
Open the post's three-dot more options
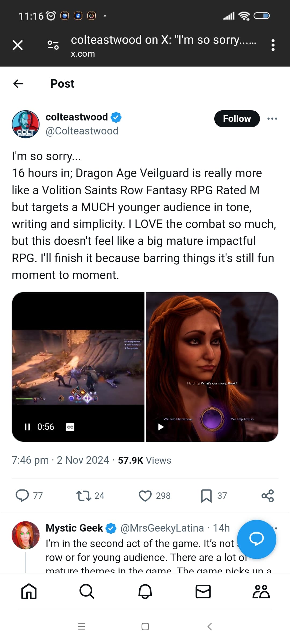(272, 119)
